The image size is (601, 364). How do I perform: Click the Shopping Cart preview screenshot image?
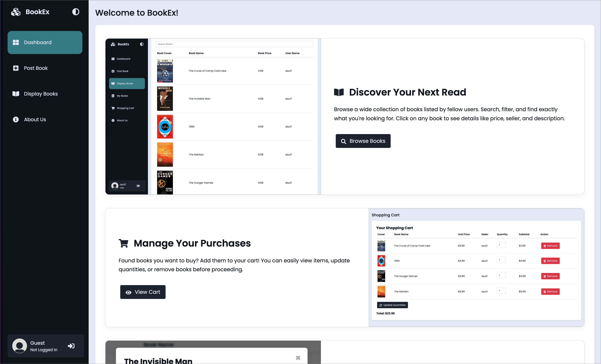click(476, 267)
